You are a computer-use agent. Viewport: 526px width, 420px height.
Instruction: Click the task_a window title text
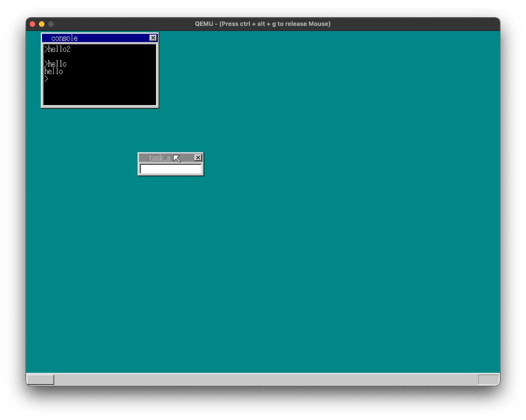pyautogui.click(x=160, y=158)
